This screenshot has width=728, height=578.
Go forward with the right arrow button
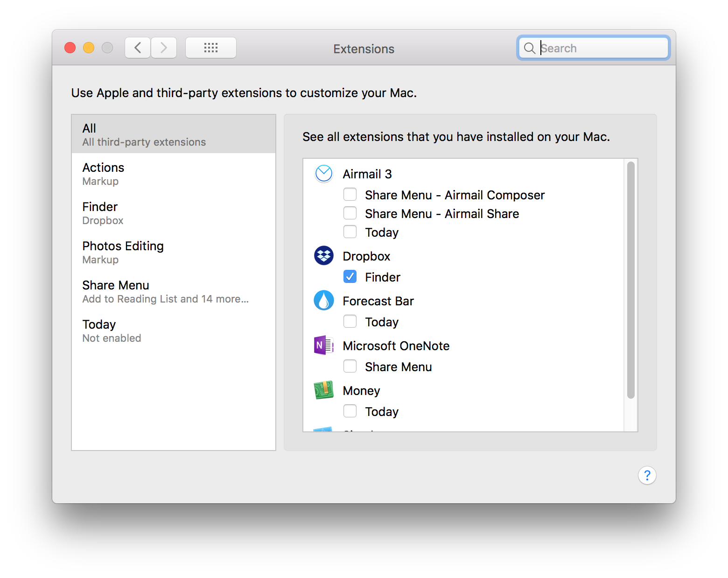164,48
